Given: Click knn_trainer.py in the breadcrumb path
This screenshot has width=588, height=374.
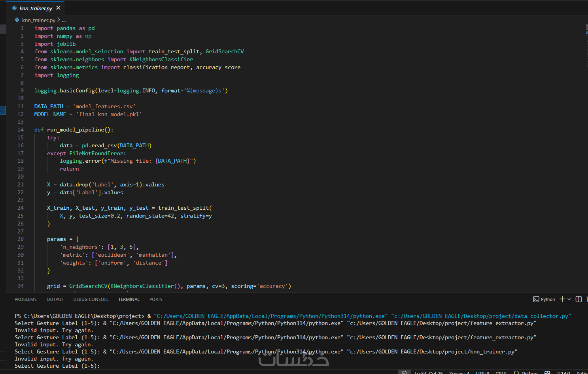Looking at the screenshot, I should [x=38, y=20].
